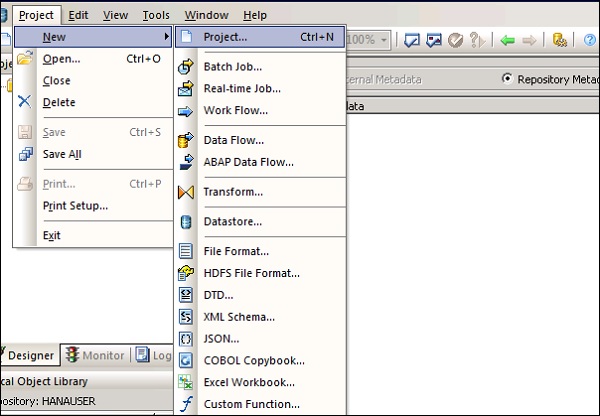
Task: Click the Excel Workbook icon
Action: point(185,383)
